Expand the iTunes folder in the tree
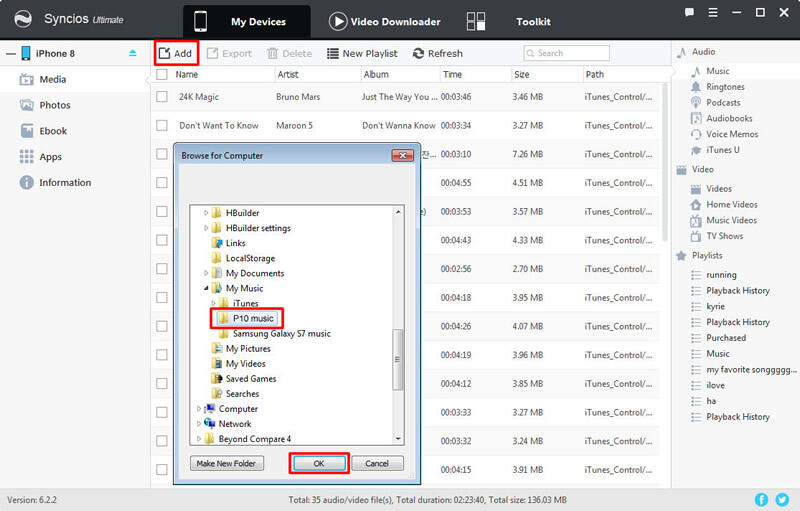 point(213,303)
